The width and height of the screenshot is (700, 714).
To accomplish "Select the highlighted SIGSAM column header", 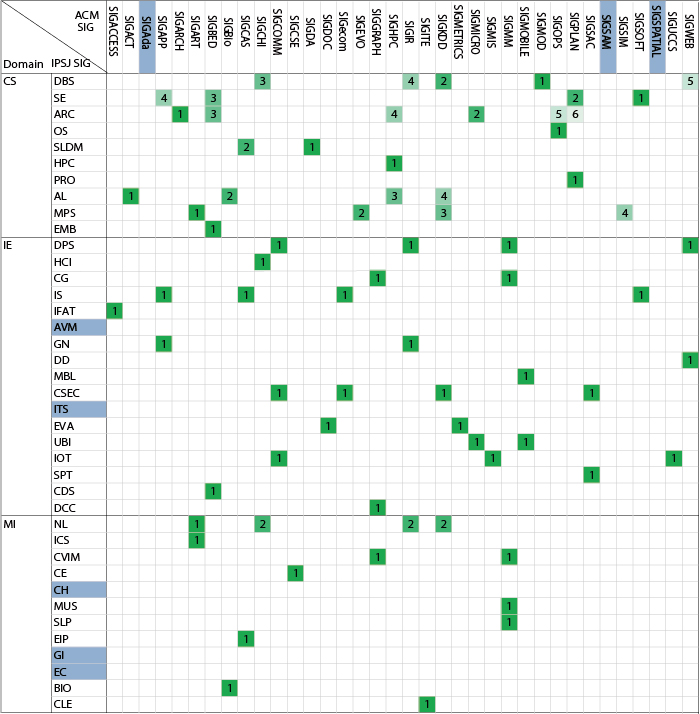I will [x=608, y=37].
